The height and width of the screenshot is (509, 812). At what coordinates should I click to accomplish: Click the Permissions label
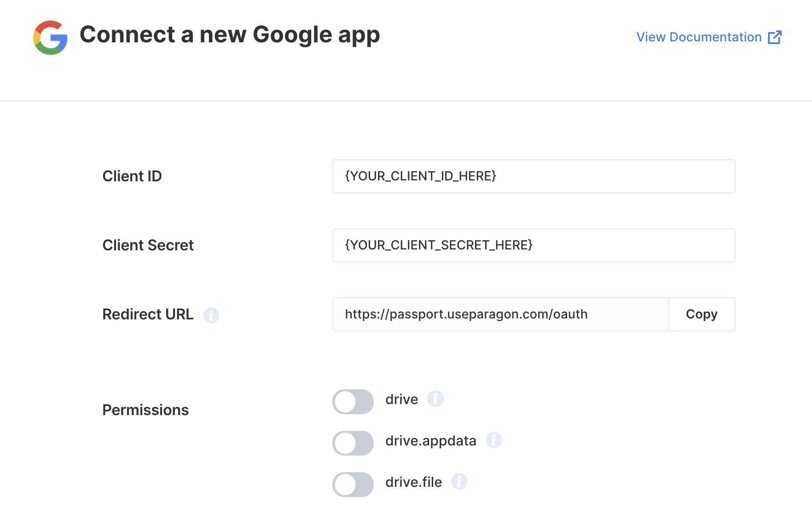[x=145, y=410]
